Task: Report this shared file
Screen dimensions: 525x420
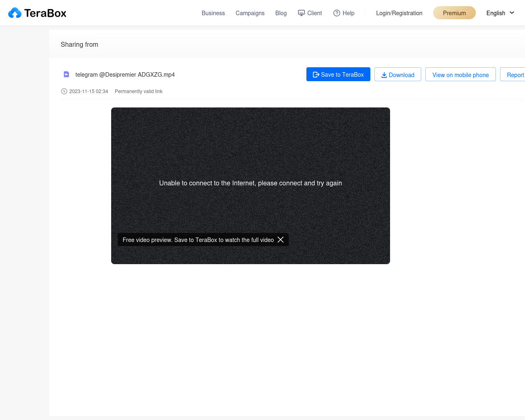Action: click(x=513, y=74)
